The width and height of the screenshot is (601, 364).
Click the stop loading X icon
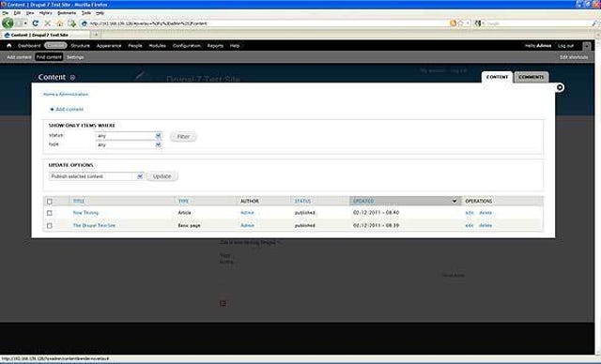coord(48,23)
